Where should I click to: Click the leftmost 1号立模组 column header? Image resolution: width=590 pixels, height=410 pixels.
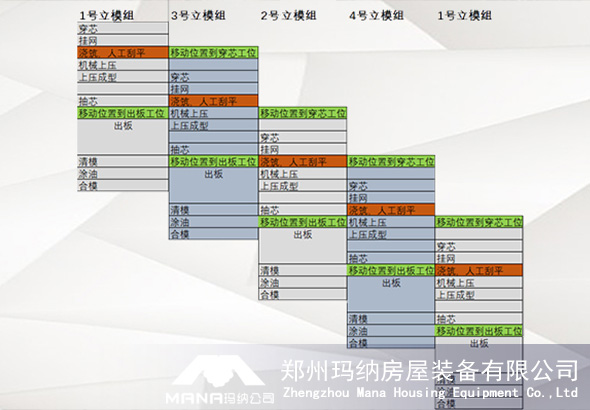coord(106,15)
